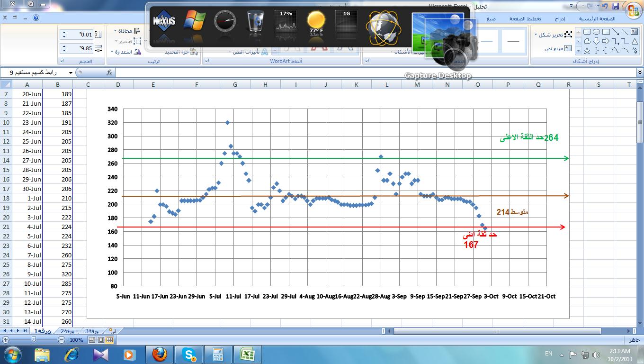The height and width of the screenshot is (364, 644).
Task: Open Excel help question mark
Action: coord(36,17)
